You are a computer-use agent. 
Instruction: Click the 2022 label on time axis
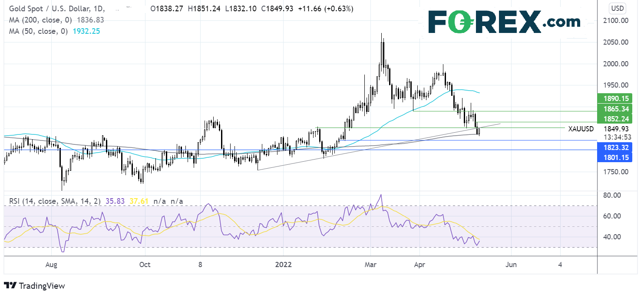(283, 264)
